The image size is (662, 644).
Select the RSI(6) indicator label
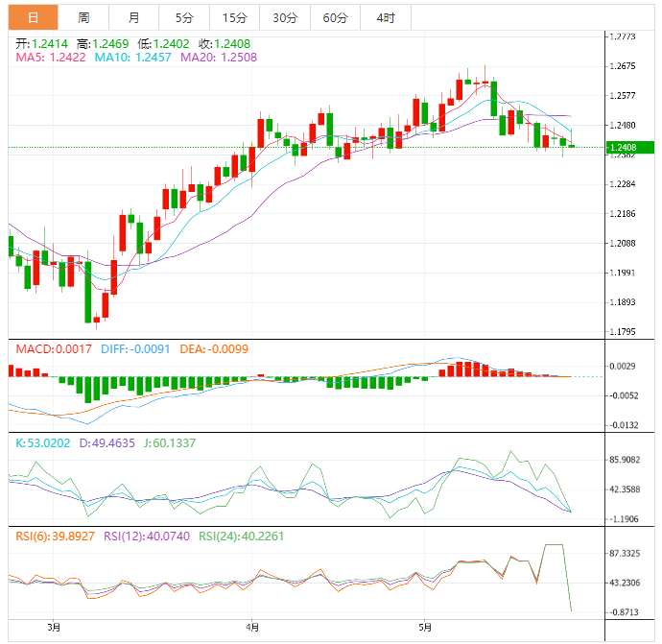55,537
